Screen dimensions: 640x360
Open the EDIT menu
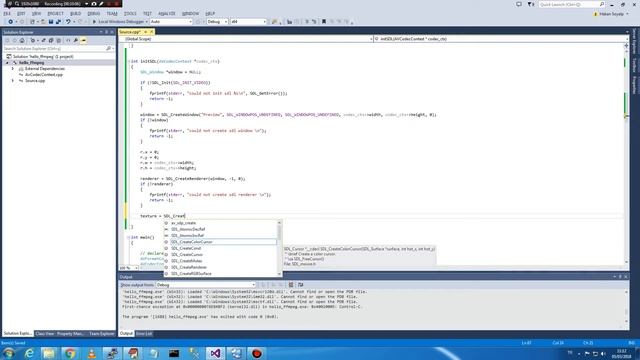pyautogui.click(x=21, y=13)
